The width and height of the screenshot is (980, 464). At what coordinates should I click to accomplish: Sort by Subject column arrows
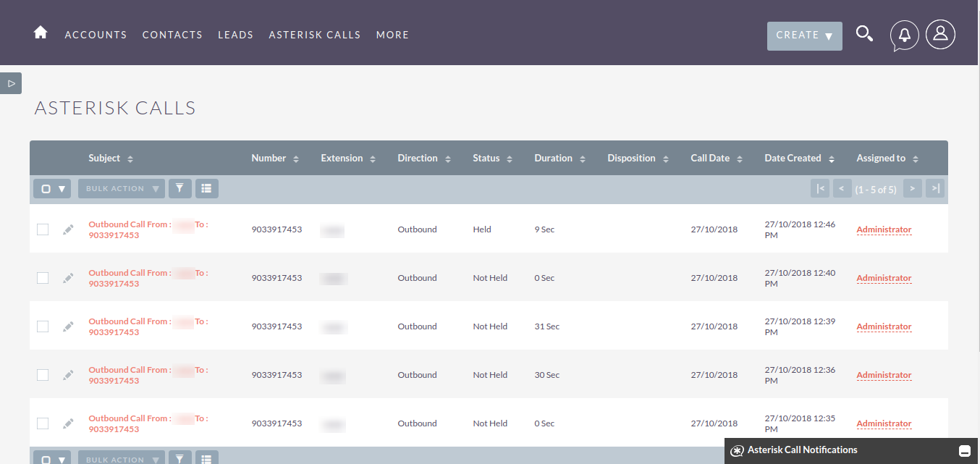tap(130, 159)
